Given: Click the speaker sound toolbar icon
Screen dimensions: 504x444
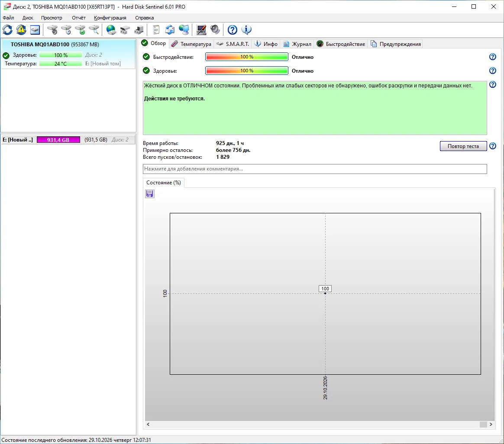Looking at the screenshot, I should tap(215, 30).
